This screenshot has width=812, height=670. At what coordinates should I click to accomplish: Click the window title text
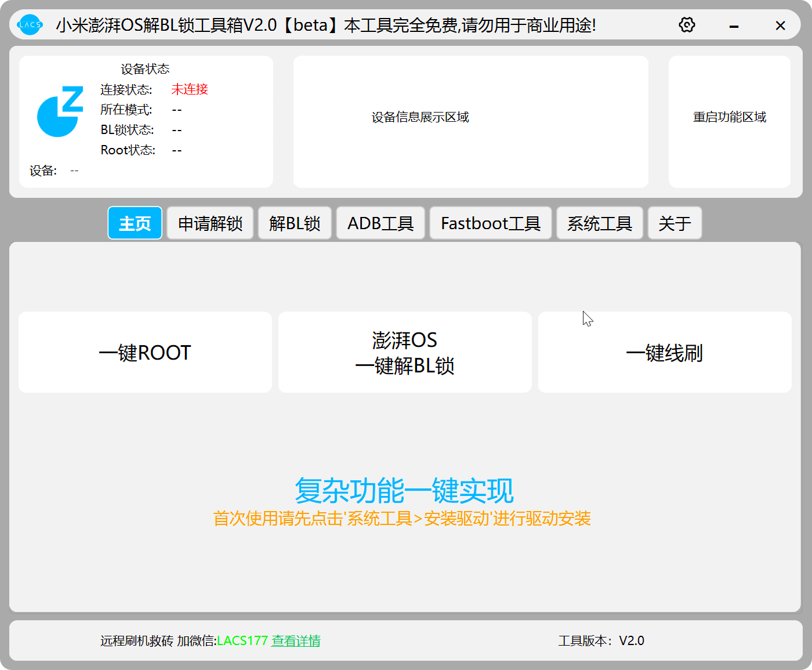pos(326,26)
